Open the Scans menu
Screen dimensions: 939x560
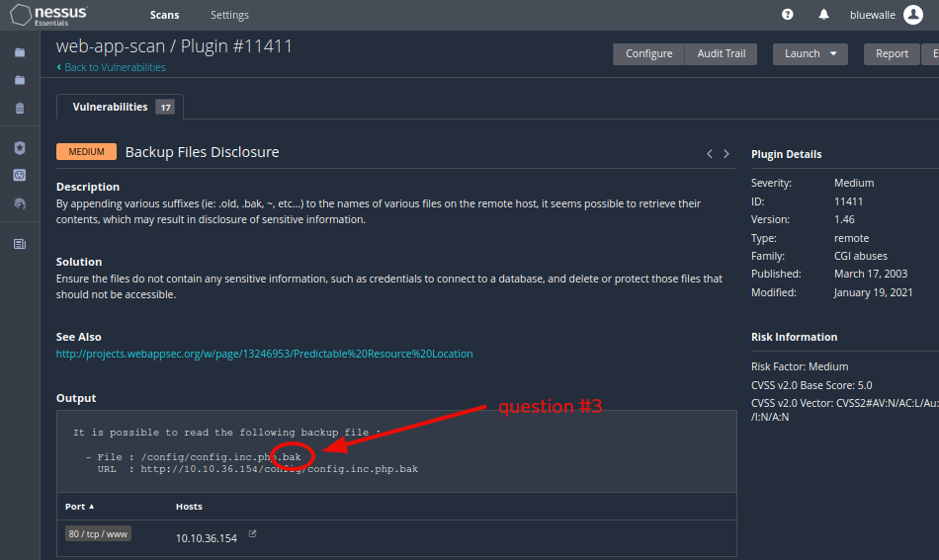tap(165, 15)
